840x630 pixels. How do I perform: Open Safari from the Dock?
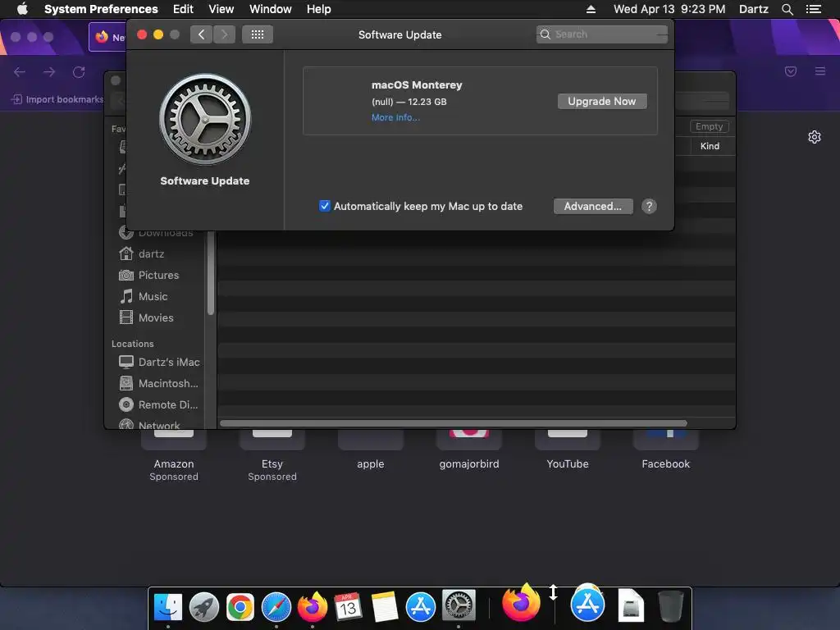(276, 607)
